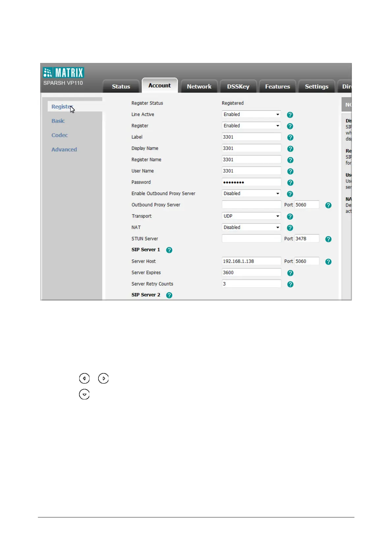Click the Display Name input field
This screenshot has width=392, height=555.
[251, 148]
